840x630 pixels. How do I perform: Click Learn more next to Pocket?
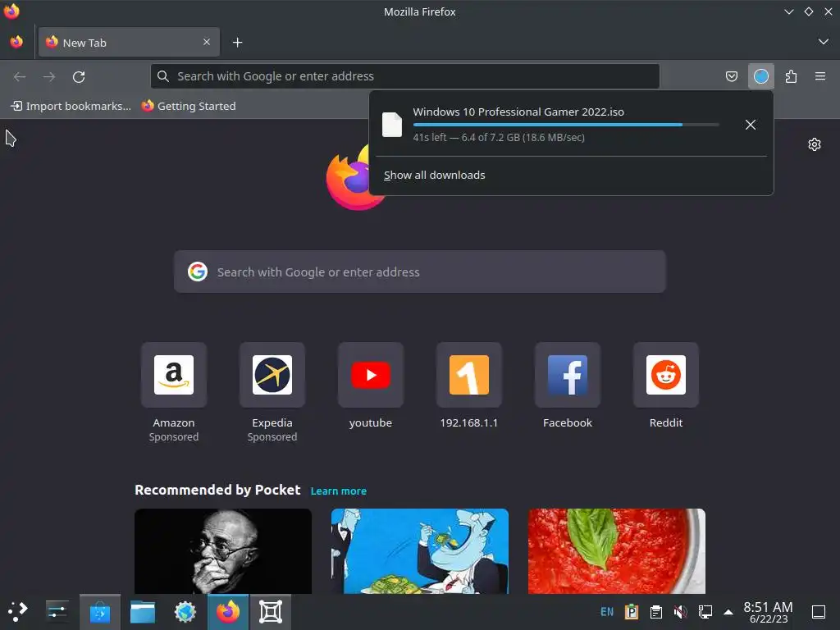[339, 491]
